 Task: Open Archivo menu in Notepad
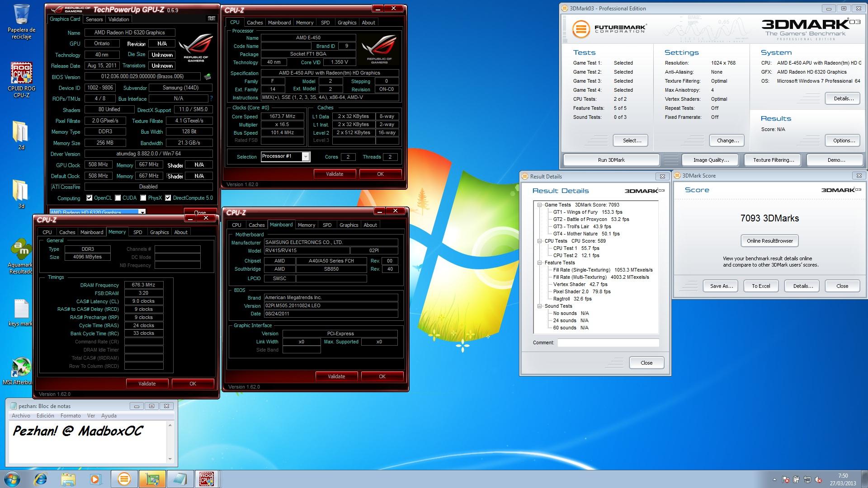pos(21,416)
